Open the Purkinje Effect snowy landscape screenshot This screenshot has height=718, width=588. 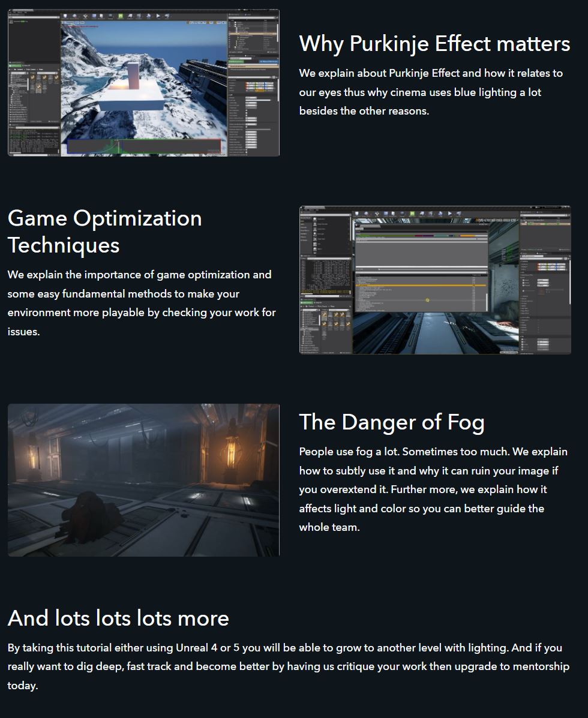tap(143, 83)
